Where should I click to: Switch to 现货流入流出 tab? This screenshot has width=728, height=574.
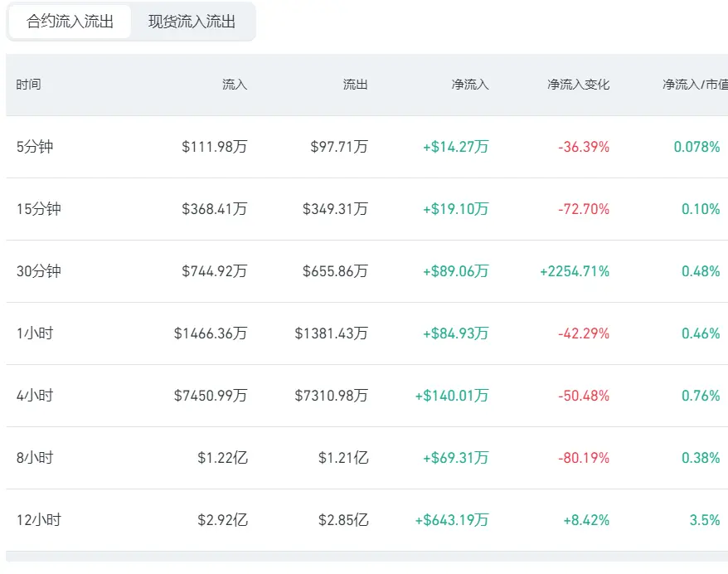(192, 22)
